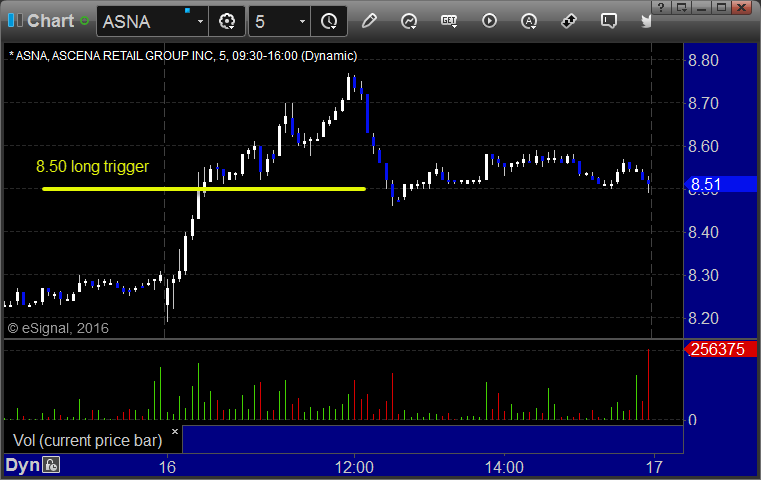This screenshot has height=480, width=761.
Task: Open the studies chart-bubble icon
Action: tap(409, 21)
